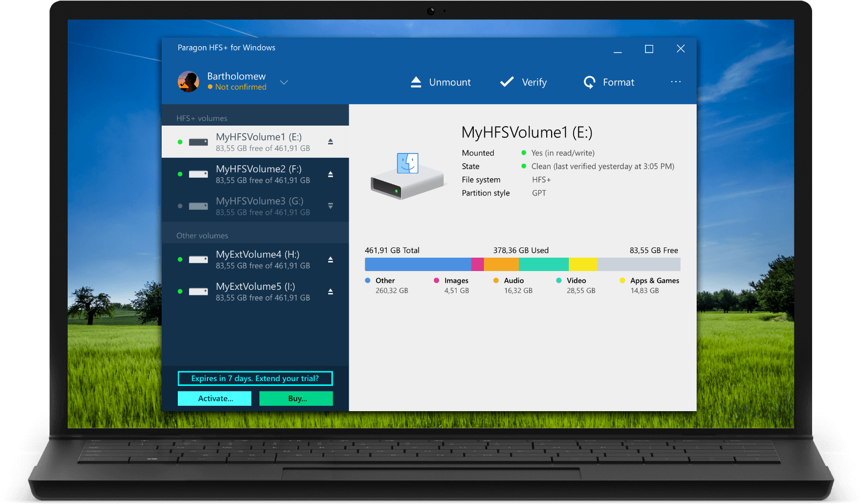Click the grey status dot of MyHFSVolume3
861x504 pixels.
(x=180, y=206)
